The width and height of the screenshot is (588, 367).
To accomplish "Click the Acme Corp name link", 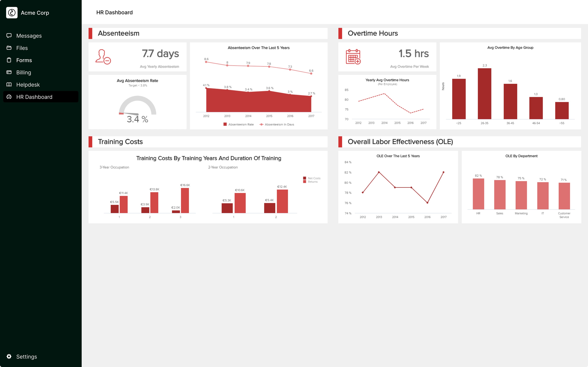I will tap(35, 13).
